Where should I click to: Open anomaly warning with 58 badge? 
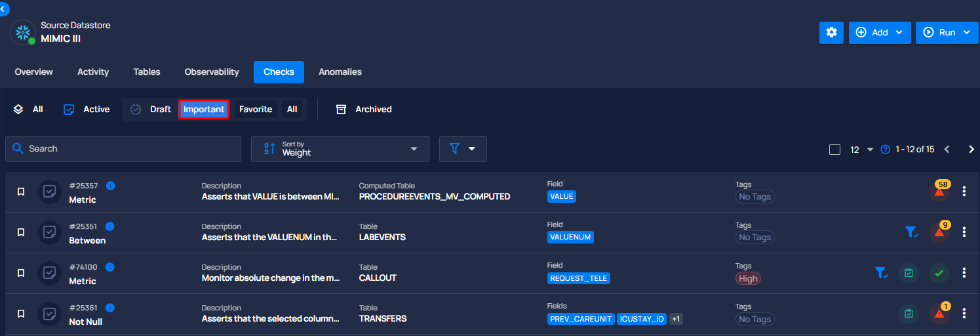pyautogui.click(x=939, y=191)
